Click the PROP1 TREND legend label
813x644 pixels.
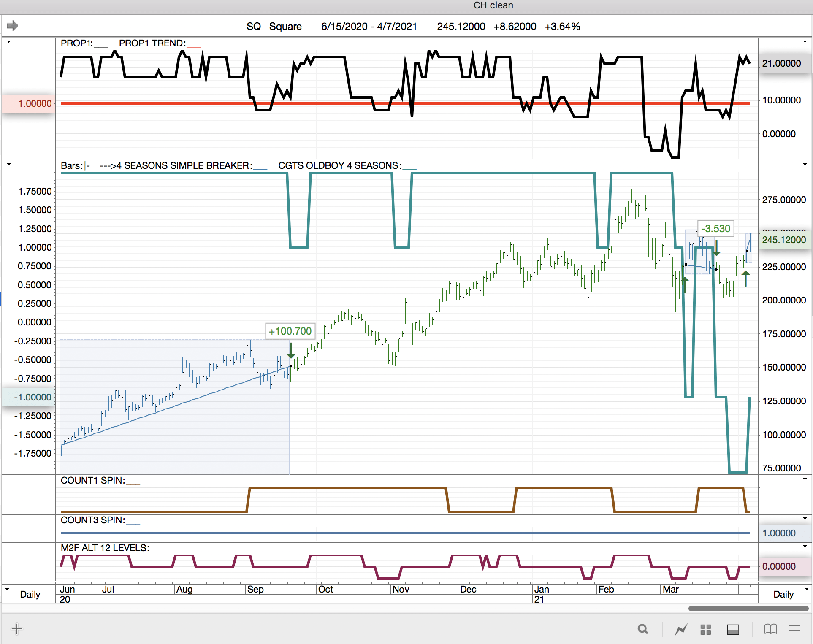click(x=152, y=43)
